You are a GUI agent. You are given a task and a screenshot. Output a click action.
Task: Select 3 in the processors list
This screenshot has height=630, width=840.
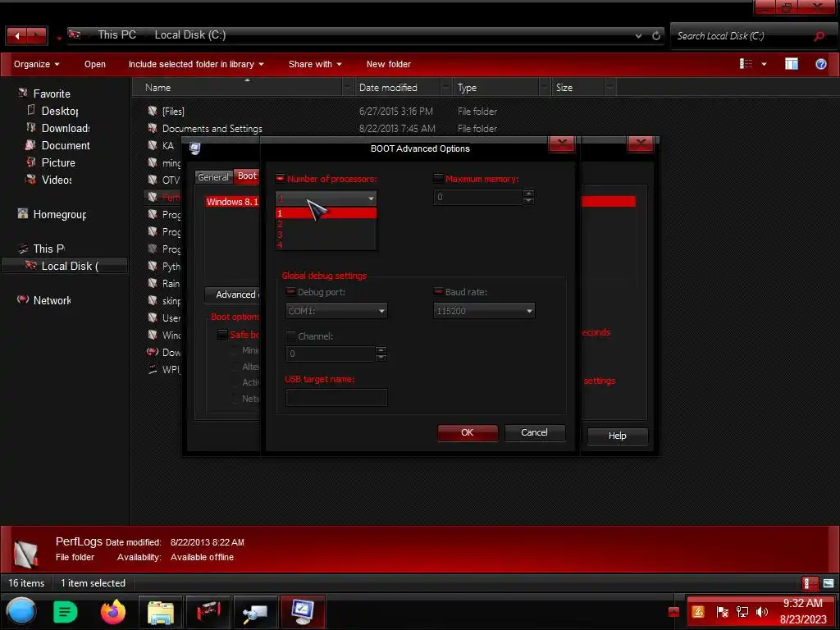[x=326, y=235]
